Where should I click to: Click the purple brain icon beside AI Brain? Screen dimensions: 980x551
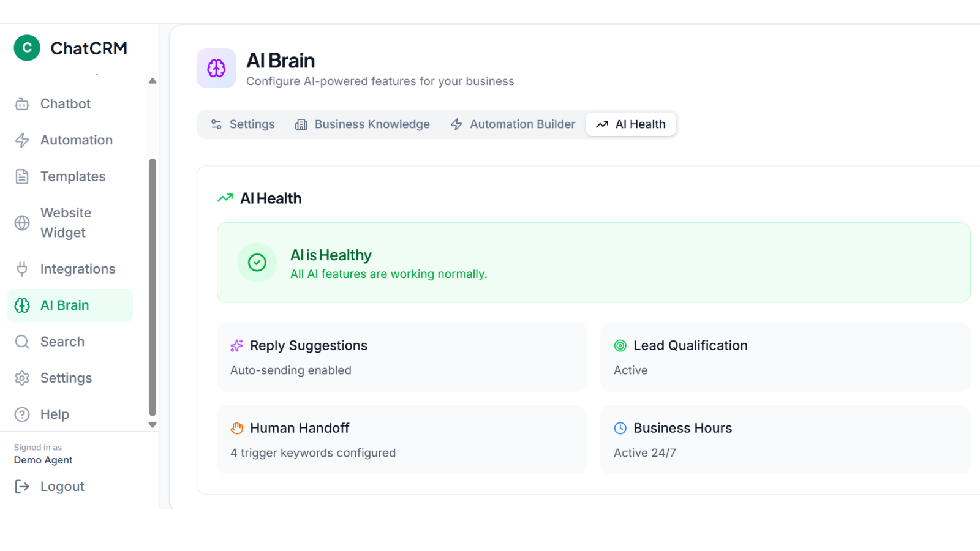click(216, 68)
